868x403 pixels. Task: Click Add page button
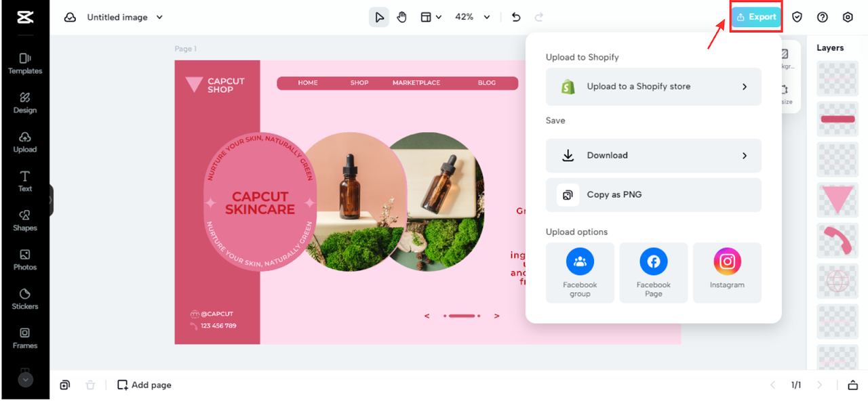pyautogui.click(x=144, y=385)
